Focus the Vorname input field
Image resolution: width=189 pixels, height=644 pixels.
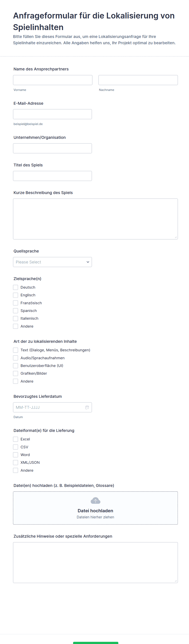53,80
